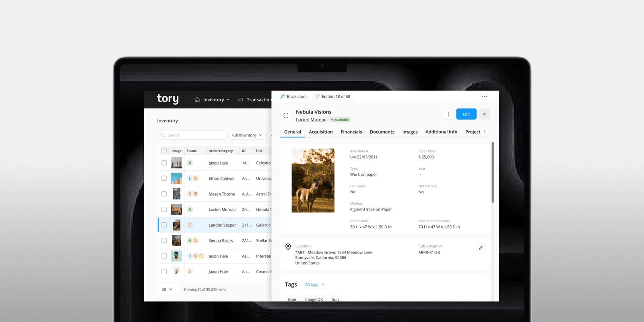Check the Ethan Caldwell row checkbox
This screenshot has height=322, width=644.
pos(164,178)
